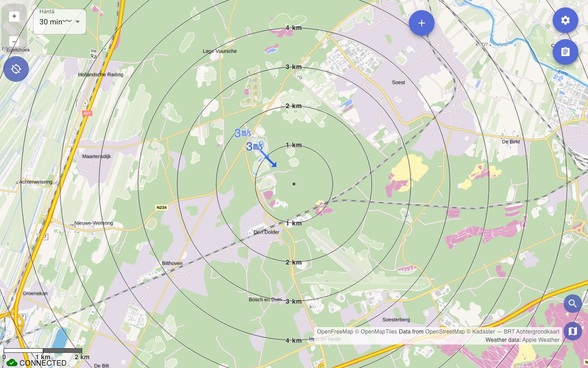Click the zoom out minus button

coord(14,41)
